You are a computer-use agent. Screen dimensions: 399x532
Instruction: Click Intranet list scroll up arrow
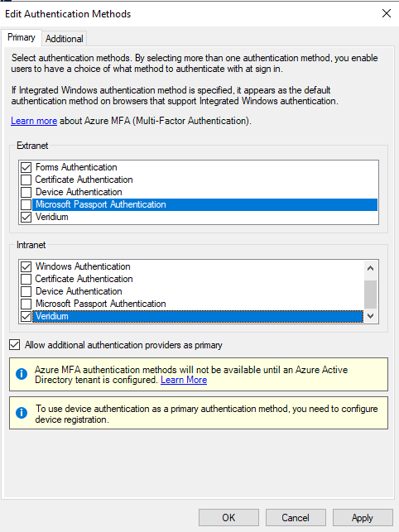371,268
